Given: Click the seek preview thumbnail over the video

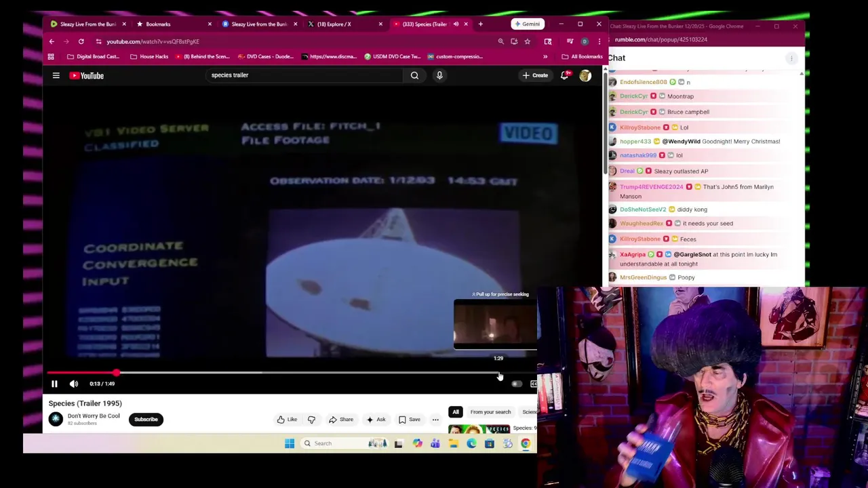Looking at the screenshot, I should coord(495,325).
